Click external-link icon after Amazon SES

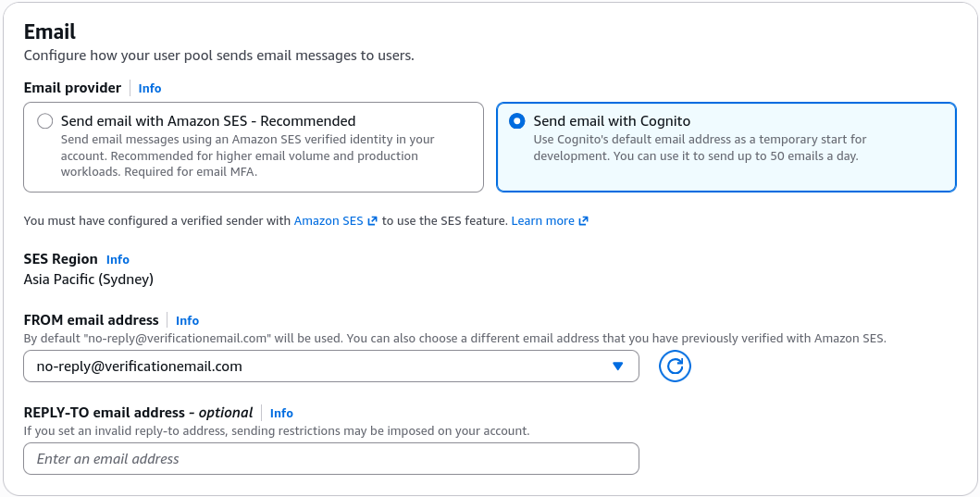pos(373,220)
